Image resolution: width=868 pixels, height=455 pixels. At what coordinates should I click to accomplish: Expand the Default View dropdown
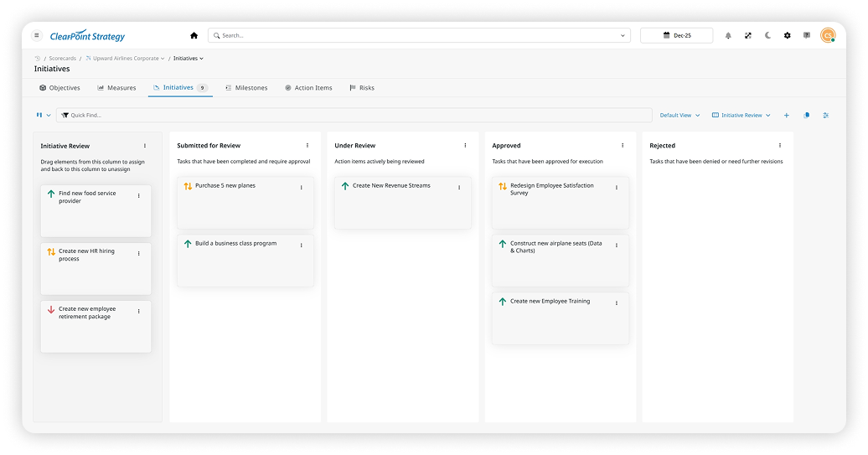(679, 115)
